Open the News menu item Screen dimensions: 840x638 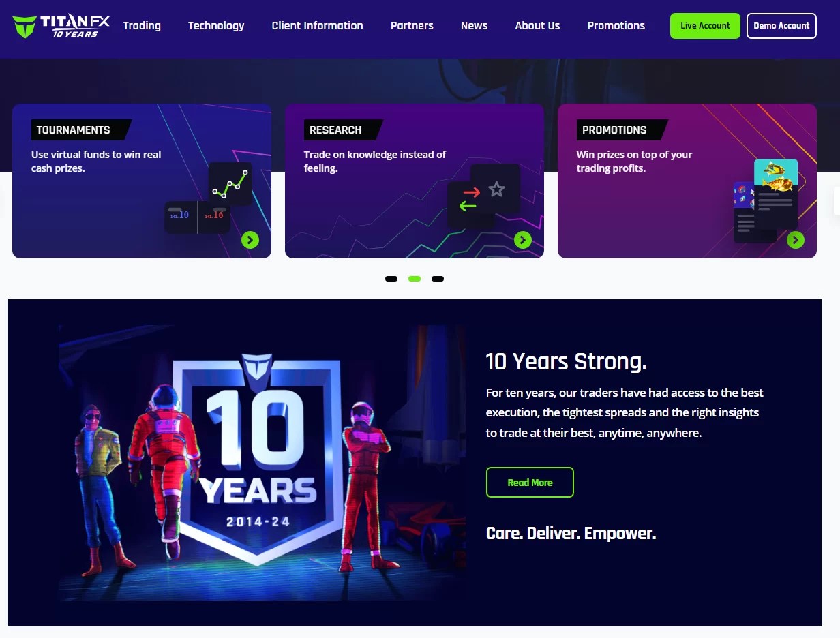[474, 25]
